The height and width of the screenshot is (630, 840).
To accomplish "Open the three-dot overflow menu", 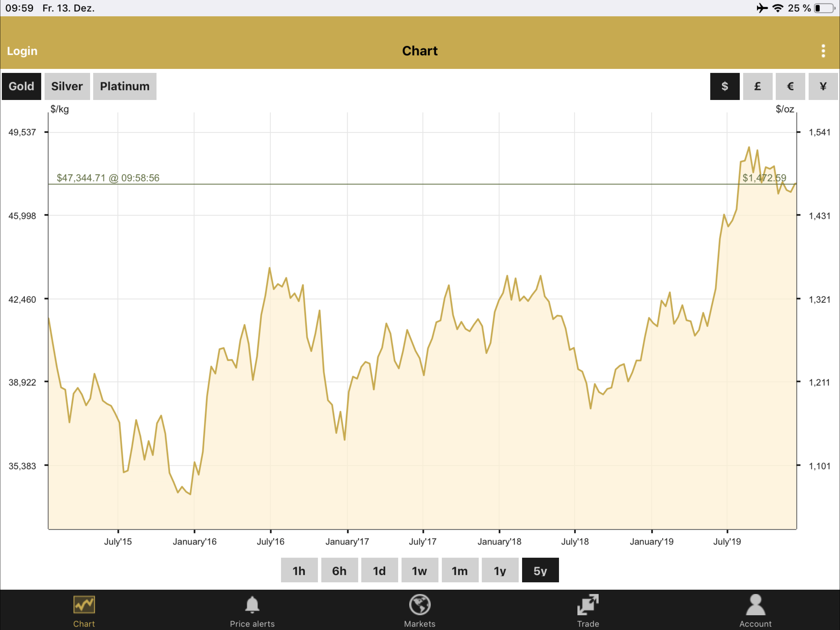I will tap(823, 51).
